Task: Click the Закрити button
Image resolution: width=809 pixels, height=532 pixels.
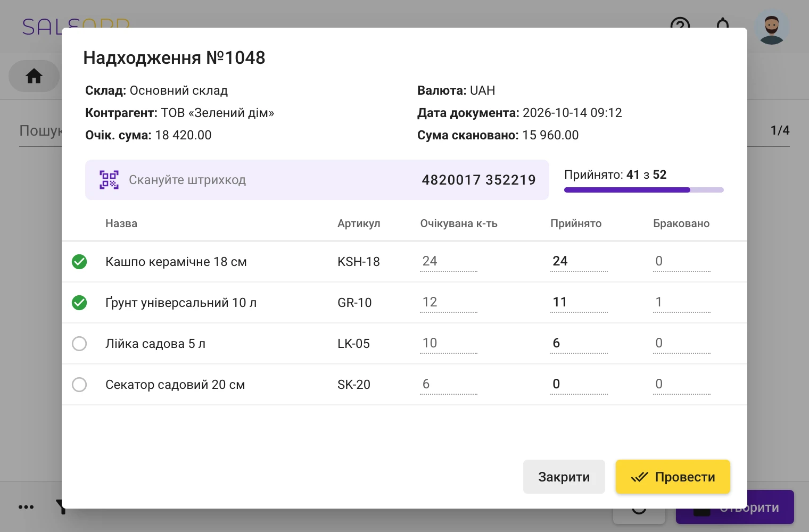Action: (x=564, y=477)
